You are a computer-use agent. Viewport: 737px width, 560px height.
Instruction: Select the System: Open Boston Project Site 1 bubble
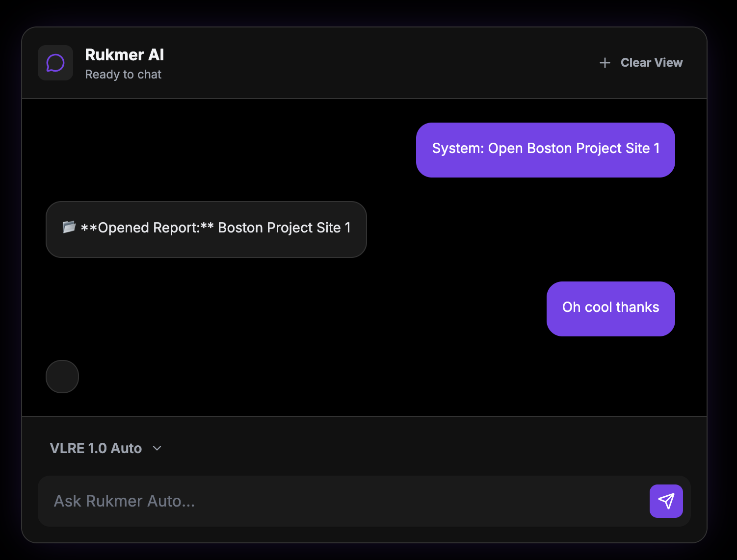[x=545, y=149]
